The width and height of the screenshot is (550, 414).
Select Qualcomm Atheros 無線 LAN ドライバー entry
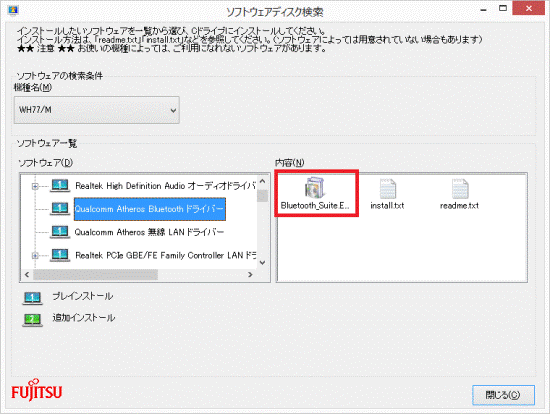(149, 232)
